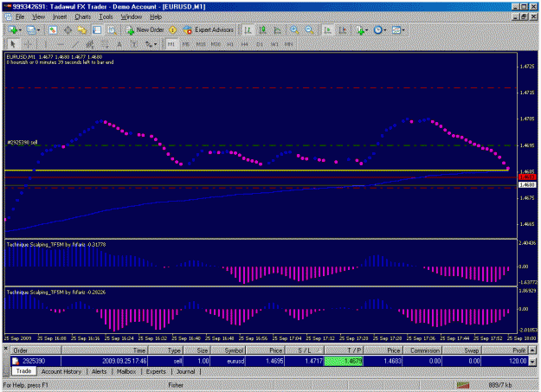Switch chart to bar chart
Viewport: 541px width, 392px height.
[x=248, y=30]
